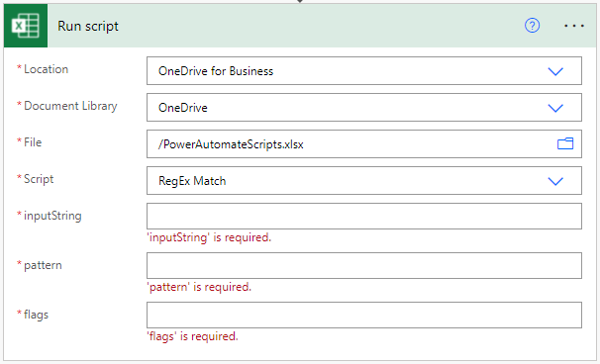Viewport: 600px width, 364px height.
Task: Expand the Document Library chevron arrow
Action: coord(555,108)
